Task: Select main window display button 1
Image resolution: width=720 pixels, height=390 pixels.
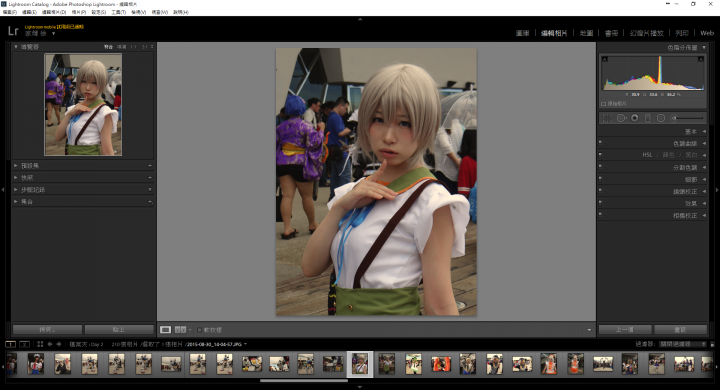Action: coord(10,344)
